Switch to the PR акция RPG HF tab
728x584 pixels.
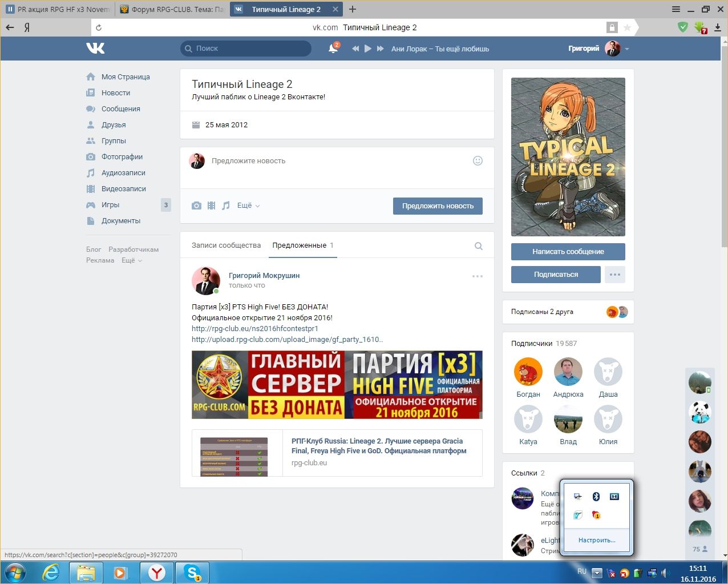pyautogui.click(x=58, y=10)
